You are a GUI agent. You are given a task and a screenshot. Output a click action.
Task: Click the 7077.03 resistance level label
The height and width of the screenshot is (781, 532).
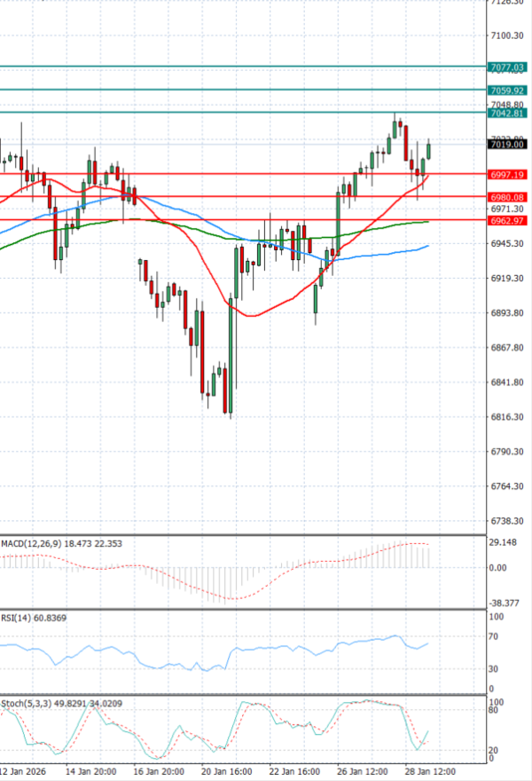pos(507,67)
